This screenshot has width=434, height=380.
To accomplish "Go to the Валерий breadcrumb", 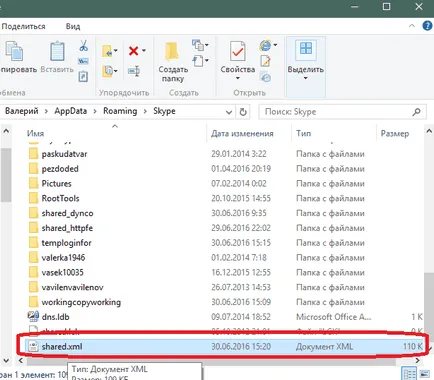I will pos(22,111).
